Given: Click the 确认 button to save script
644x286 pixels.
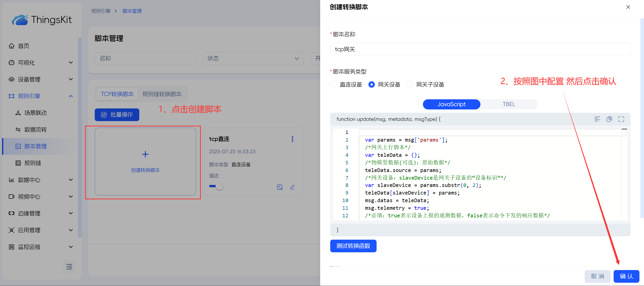Looking at the screenshot, I should (626, 276).
